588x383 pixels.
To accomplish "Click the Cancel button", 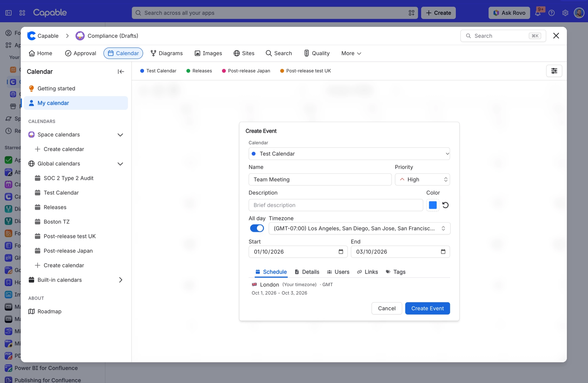I will click(x=387, y=308).
